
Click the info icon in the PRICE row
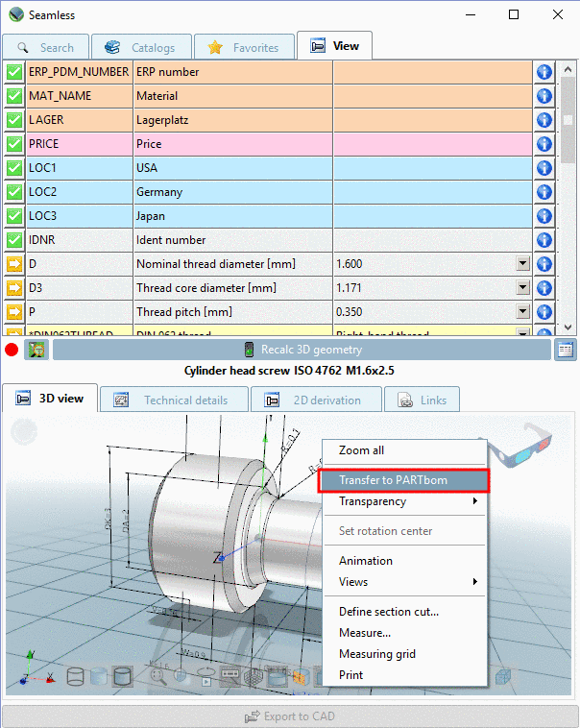544,144
